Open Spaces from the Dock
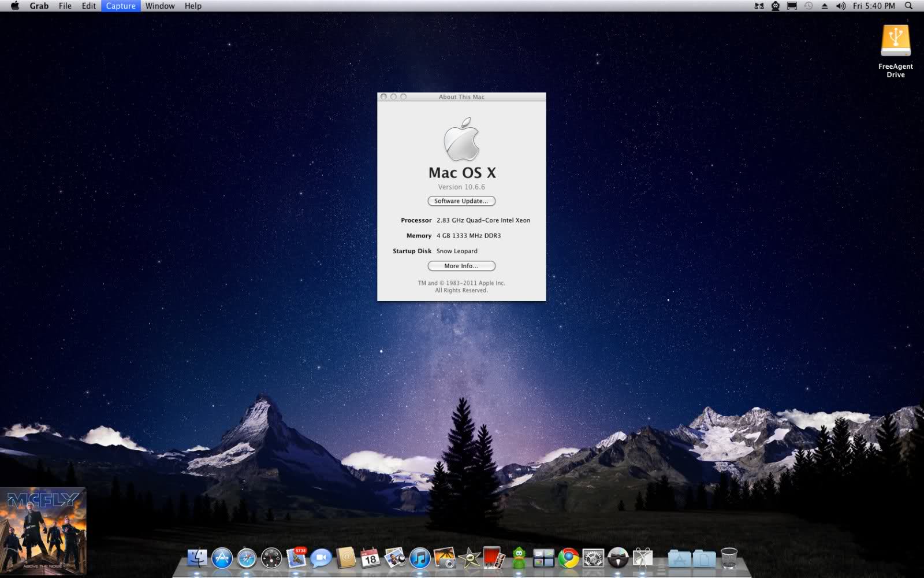The image size is (924, 578). tap(543, 558)
